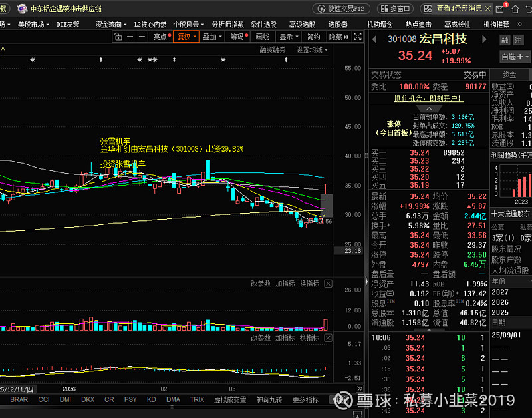Open 分析师指数 menu item
Image resolution: width=532 pixels, height=418 pixels.
(228, 25)
